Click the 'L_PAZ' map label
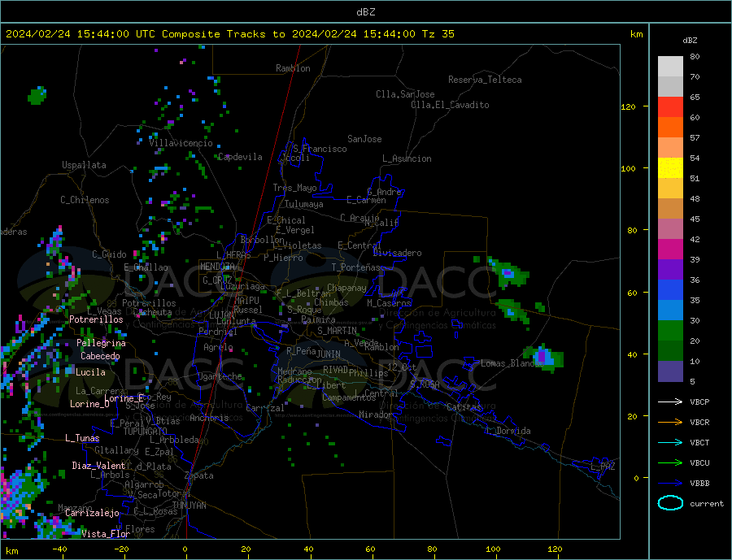The width and height of the screenshot is (732, 560). click(x=603, y=467)
